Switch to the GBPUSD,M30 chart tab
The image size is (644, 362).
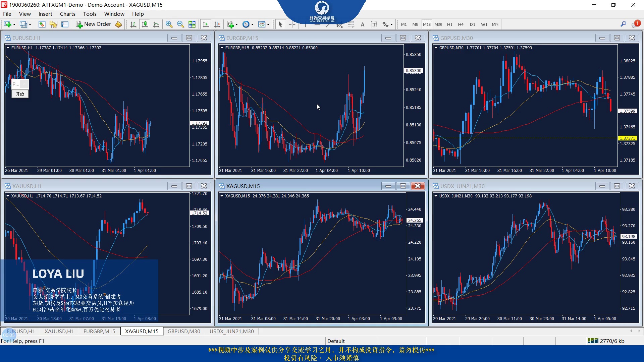[x=184, y=331]
